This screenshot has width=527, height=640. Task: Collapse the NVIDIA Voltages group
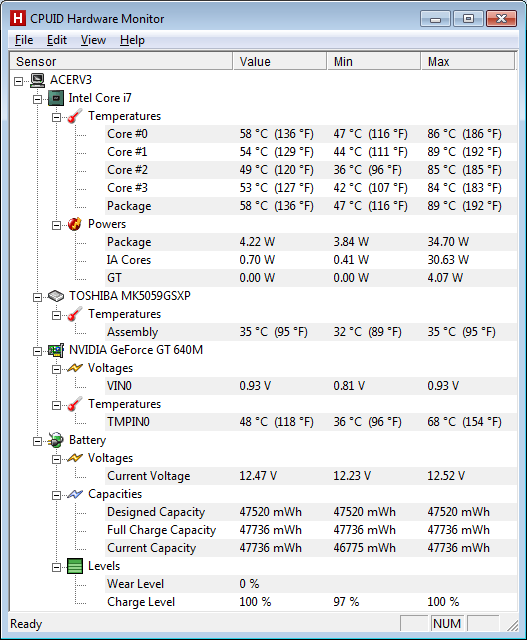pyautogui.click(x=56, y=369)
